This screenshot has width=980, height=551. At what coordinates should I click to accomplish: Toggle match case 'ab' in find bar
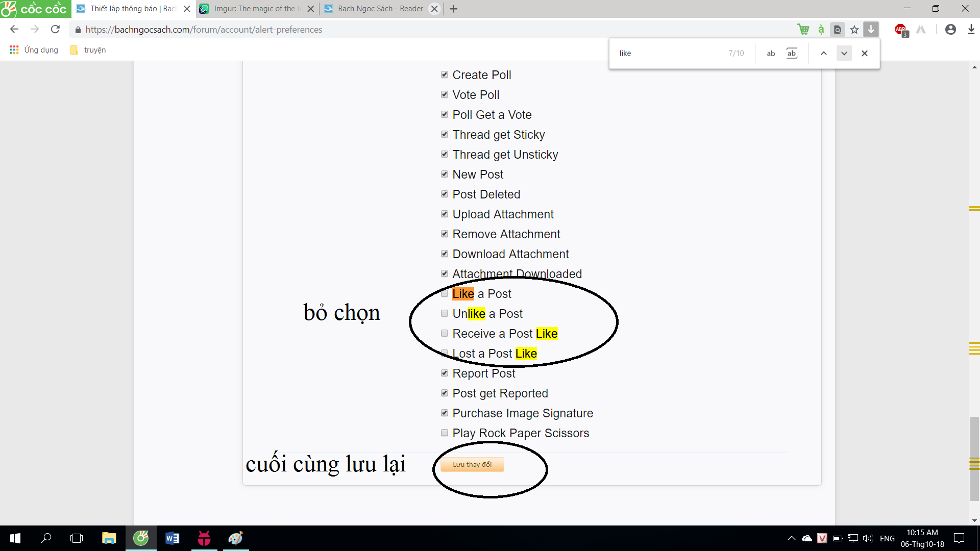pos(771,53)
